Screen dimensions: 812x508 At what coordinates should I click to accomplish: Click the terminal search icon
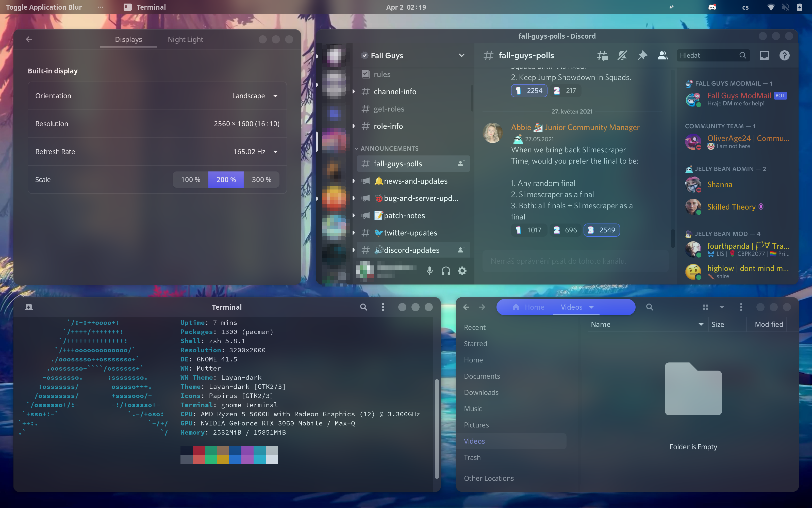[x=363, y=307]
